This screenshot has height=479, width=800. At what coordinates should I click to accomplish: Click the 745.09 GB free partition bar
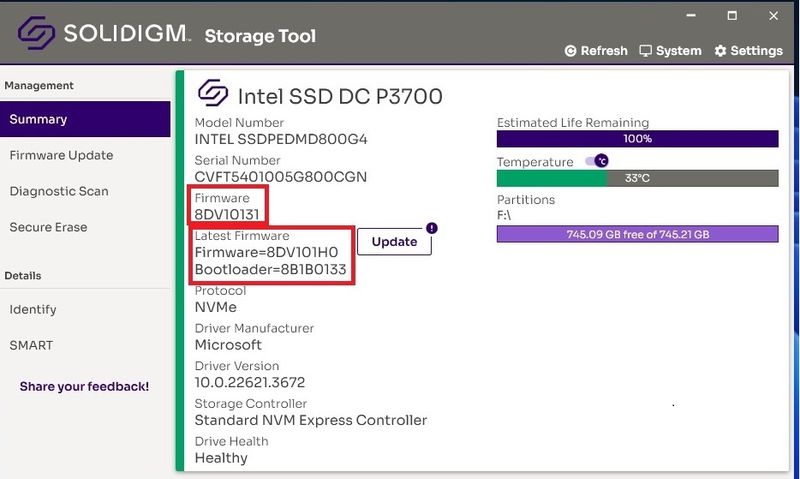click(x=637, y=234)
